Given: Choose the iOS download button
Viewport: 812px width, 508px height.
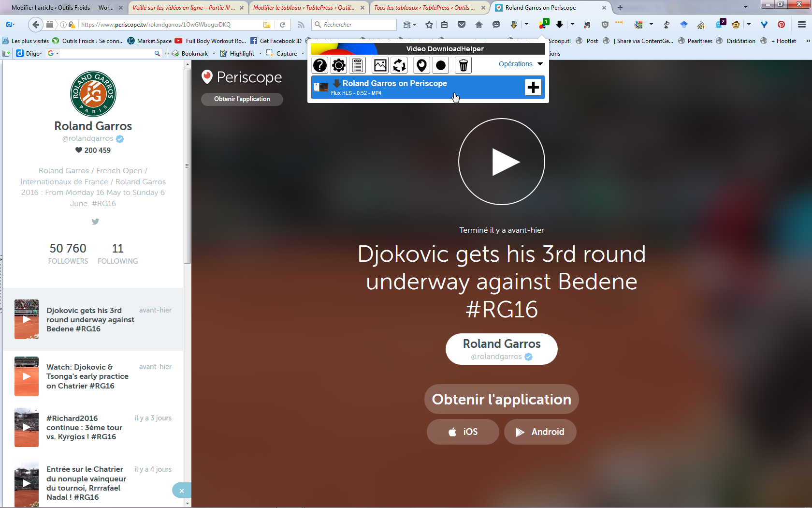Looking at the screenshot, I should pyautogui.click(x=463, y=432).
